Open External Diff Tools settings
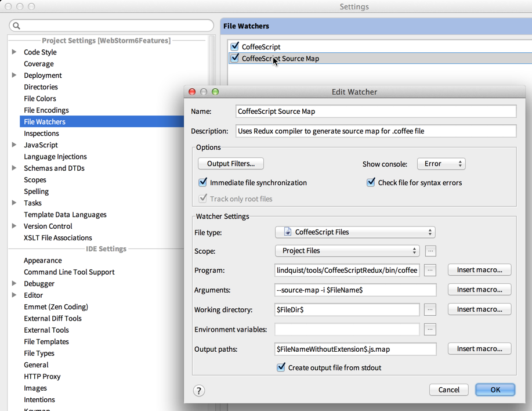The image size is (532, 411). click(x=53, y=318)
